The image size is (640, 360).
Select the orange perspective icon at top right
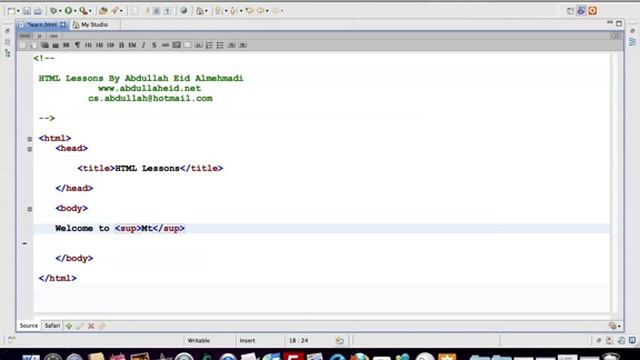pyautogui.click(x=593, y=11)
